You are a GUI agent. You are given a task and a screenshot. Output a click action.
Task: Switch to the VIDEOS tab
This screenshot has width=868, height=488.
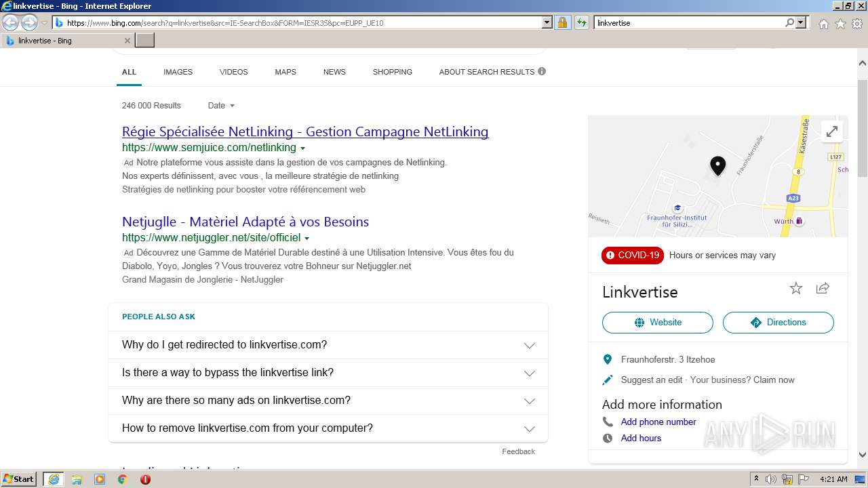tap(233, 72)
